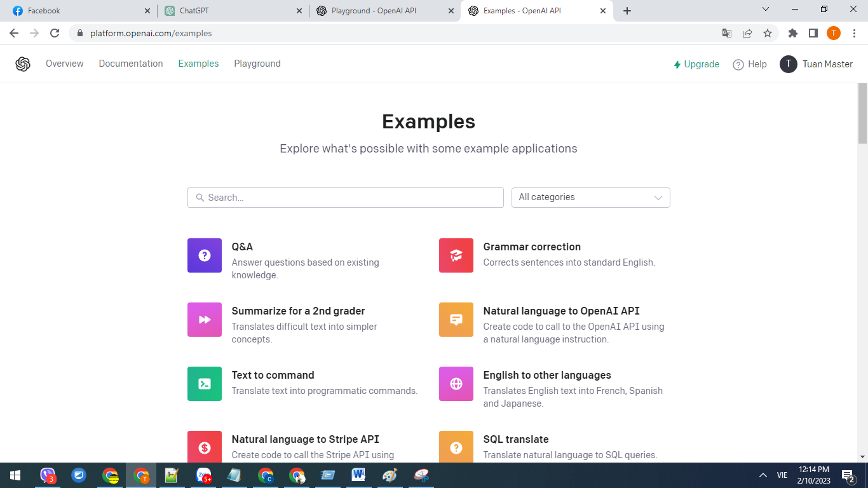This screenshot has width=868, height=488.
Task: Bookmark this page with the star icon
Action: coord(768,33)
